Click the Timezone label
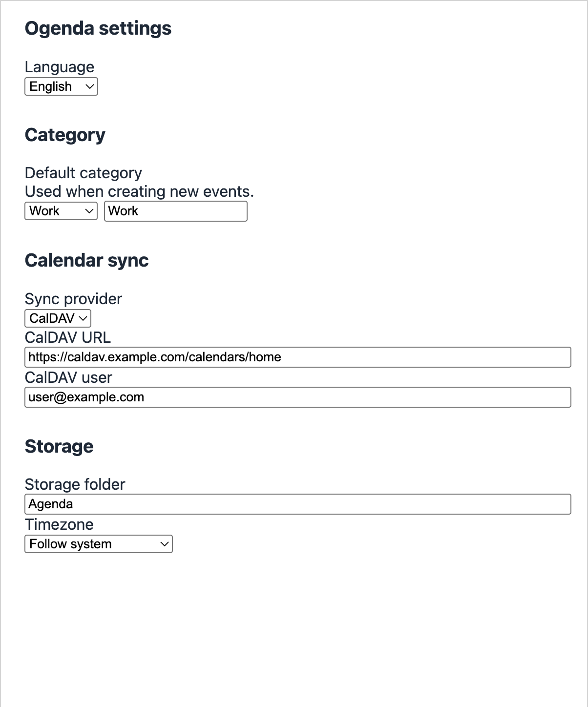 coord(59,524)
